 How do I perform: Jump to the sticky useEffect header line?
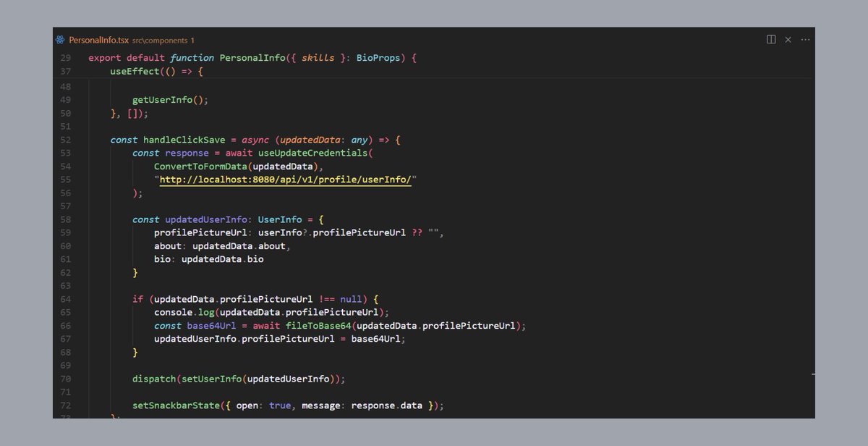pyautogui.click(x=157, y=71)
